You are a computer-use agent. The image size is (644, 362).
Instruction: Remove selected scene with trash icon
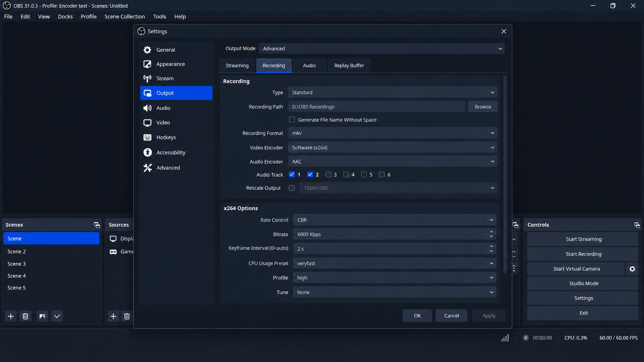(x=25, y=316)
